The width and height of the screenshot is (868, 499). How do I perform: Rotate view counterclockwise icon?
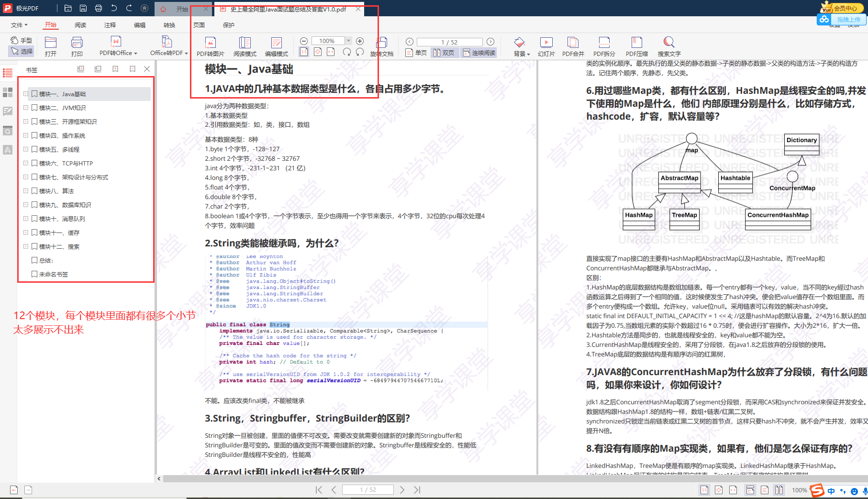point(360,52)
